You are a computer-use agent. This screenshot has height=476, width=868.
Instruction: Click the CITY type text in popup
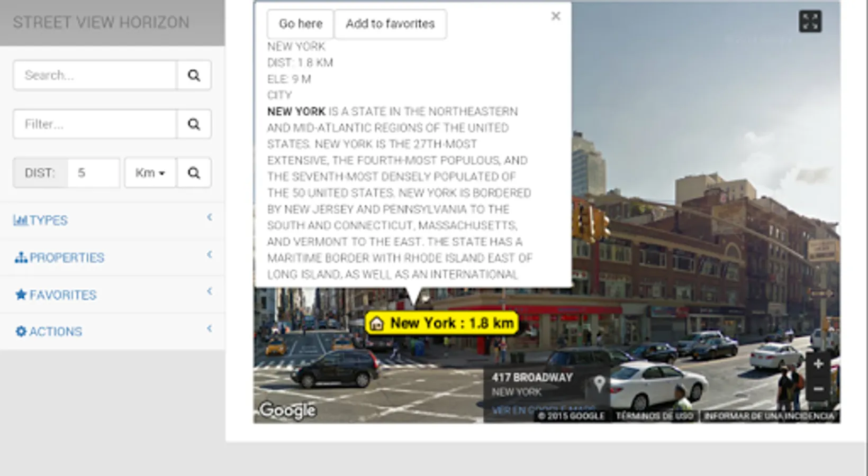279,95
